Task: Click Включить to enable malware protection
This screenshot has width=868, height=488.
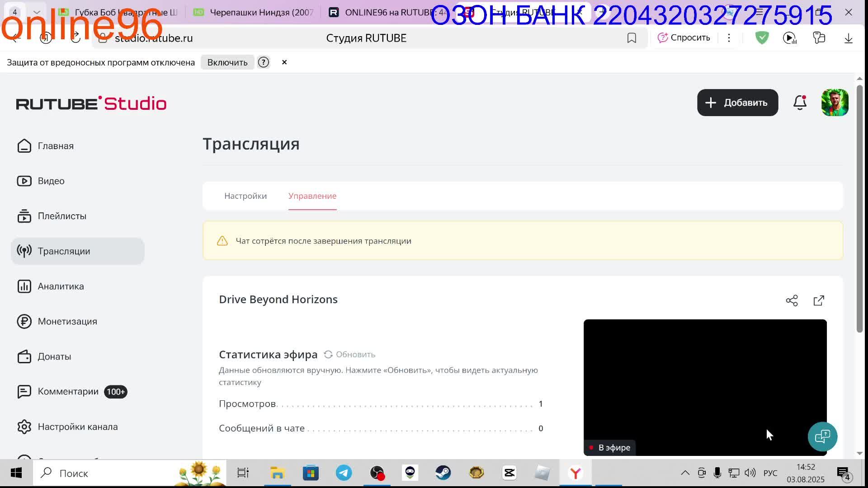Action: point(227,62)
